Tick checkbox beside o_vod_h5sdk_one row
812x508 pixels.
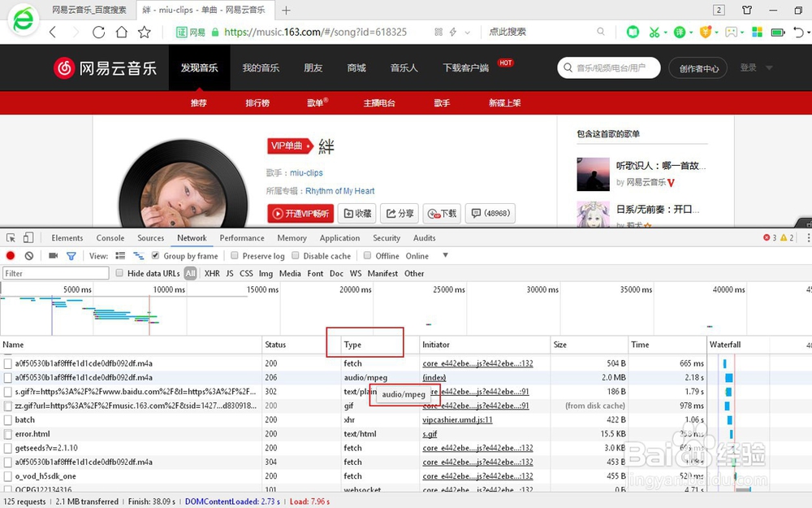point(8,475)
